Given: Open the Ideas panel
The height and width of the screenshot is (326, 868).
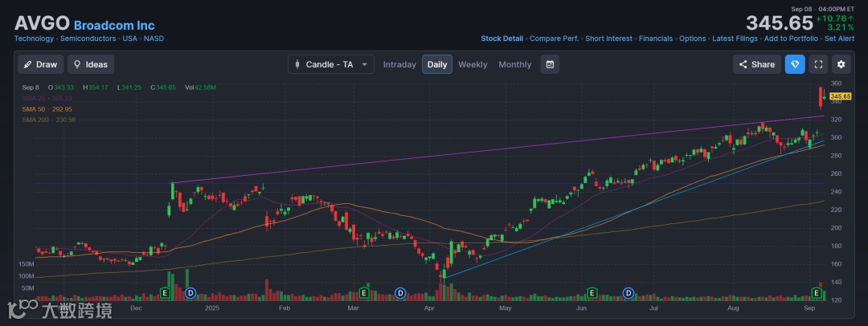Looking at the screenshot, I should point(91,64).
